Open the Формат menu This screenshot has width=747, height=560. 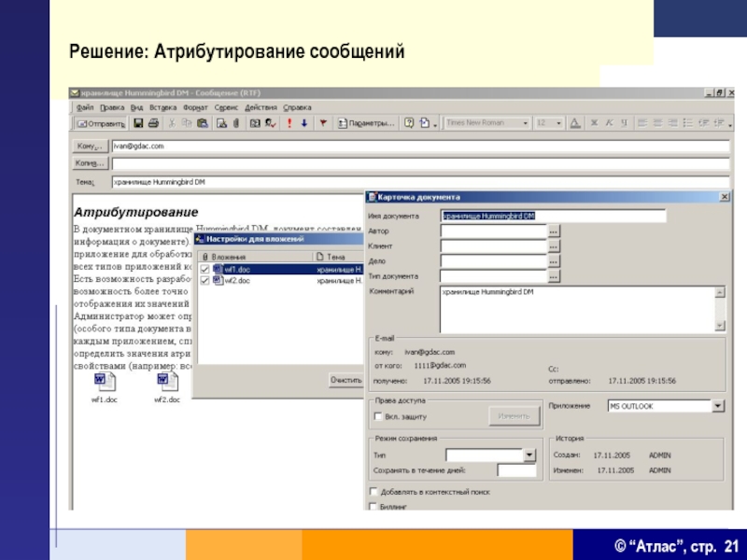[195, 107]
